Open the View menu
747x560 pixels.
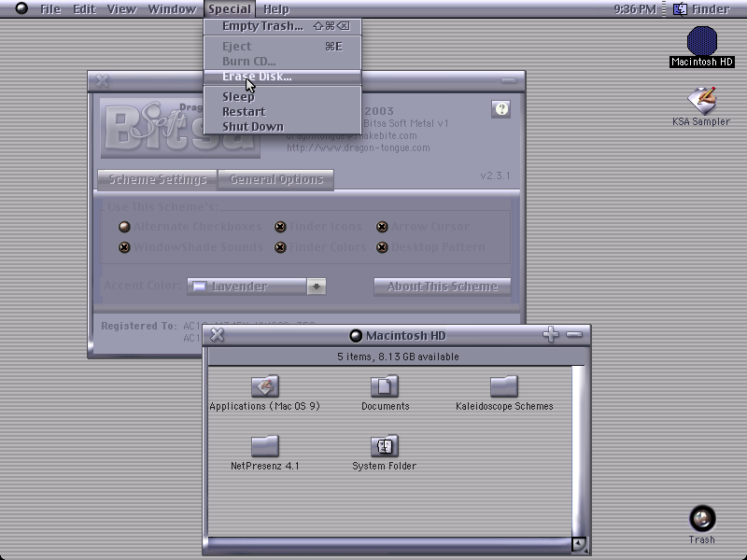(122, 9)
